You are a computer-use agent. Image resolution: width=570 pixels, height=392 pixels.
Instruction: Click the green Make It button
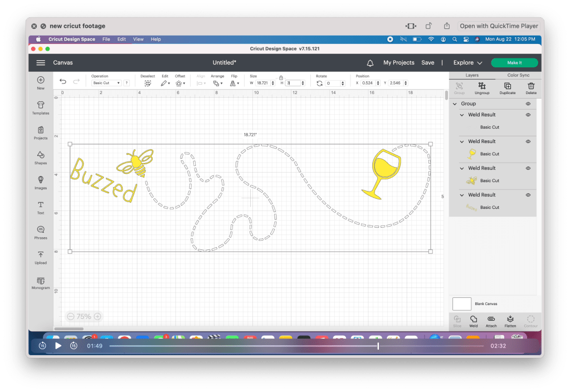(514, 63)
